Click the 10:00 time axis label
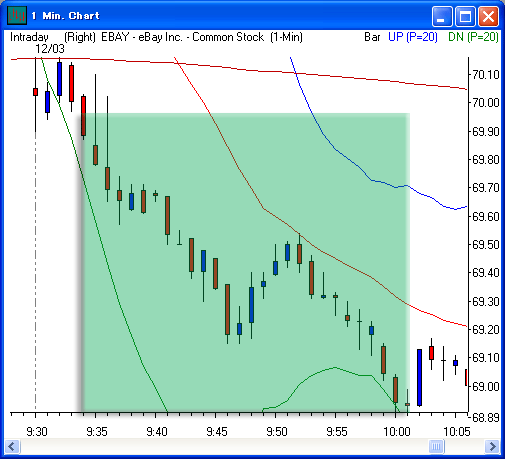The image size is (505, 459). (x=397, y=432)
